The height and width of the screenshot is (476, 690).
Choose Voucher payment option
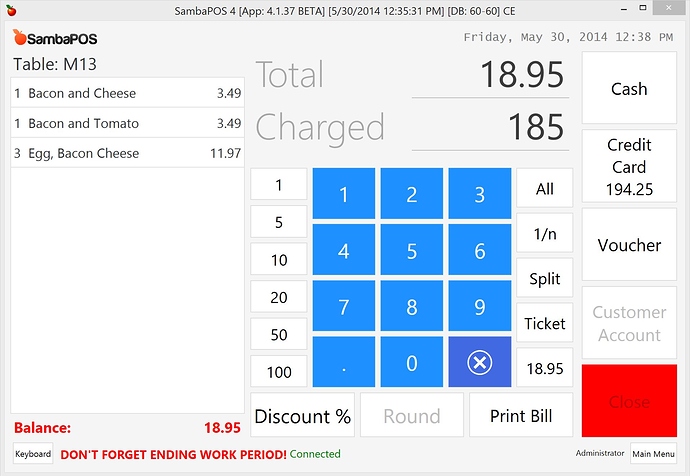(x=629, y=245)
